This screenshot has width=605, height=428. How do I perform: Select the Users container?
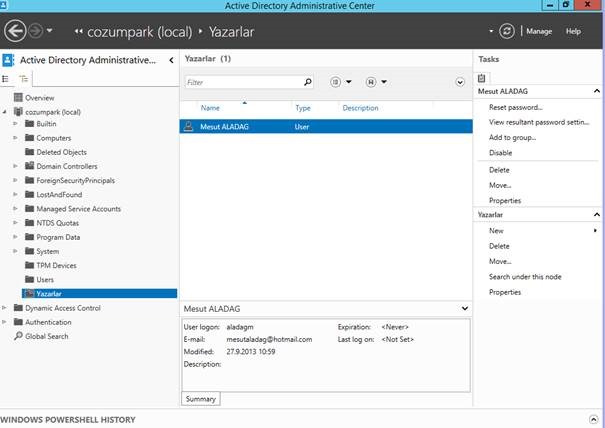point(45,280)
